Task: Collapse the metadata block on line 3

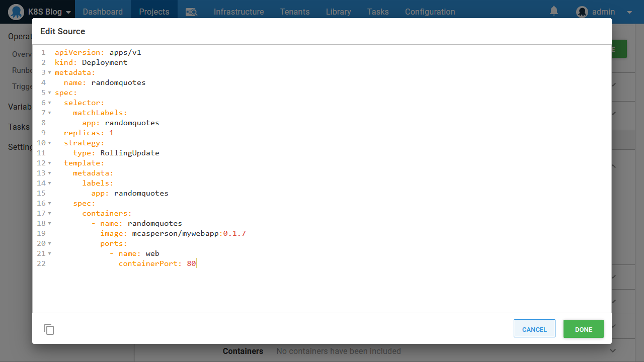Action: coord(49,73)
